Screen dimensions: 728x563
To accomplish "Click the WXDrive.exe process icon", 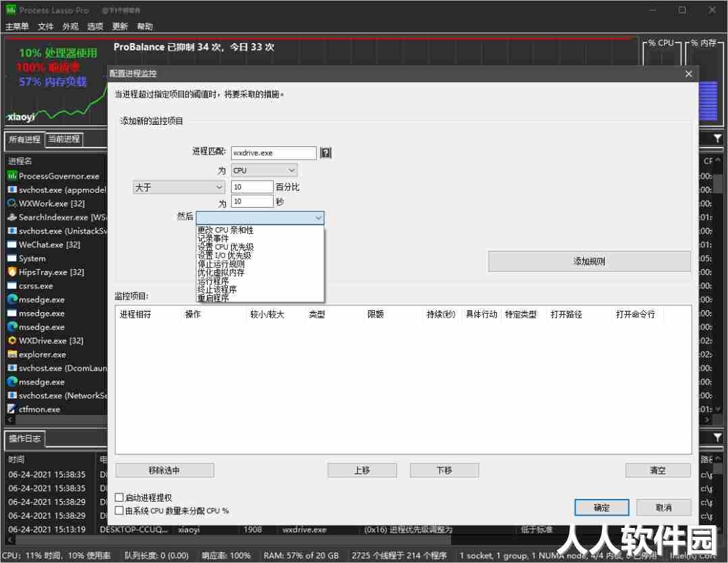I will tap(12, 340).
